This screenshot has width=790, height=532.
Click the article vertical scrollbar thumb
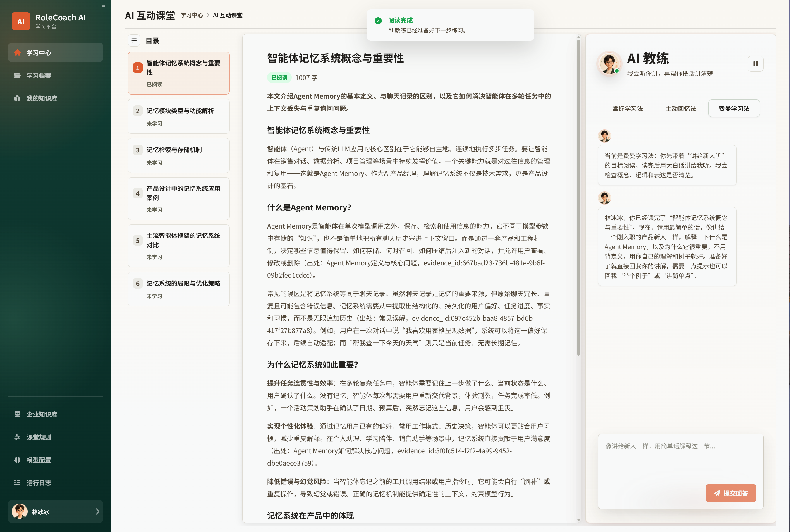coord(578,198)
